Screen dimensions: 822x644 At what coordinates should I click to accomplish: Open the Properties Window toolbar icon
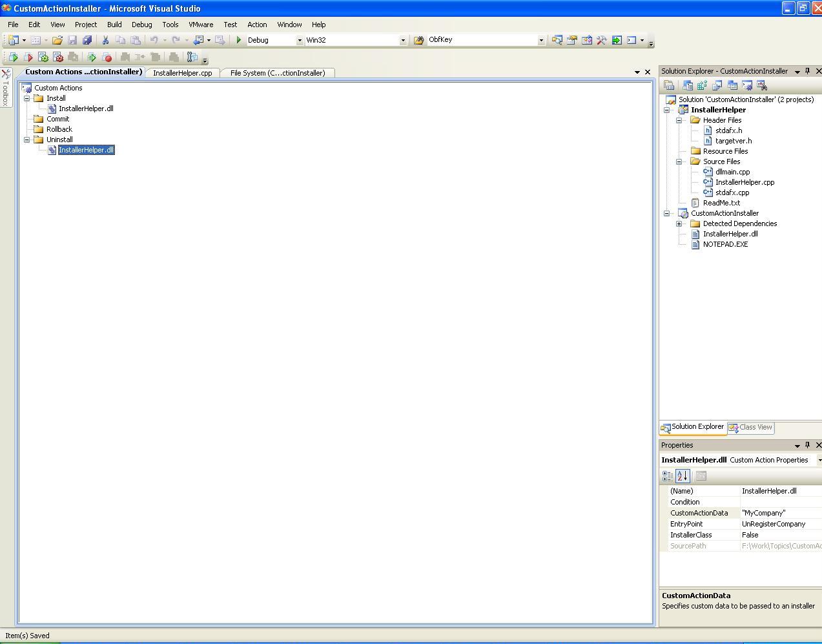click(572, 40)
